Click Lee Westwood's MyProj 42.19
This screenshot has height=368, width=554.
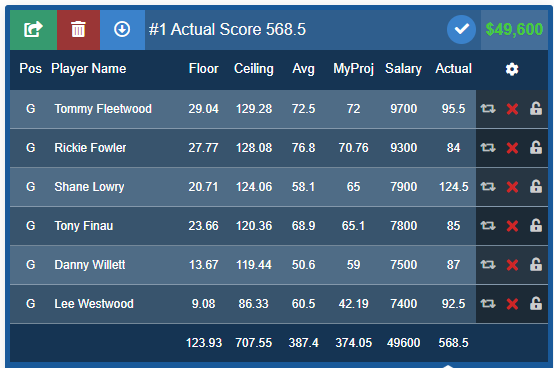[353, 304]
